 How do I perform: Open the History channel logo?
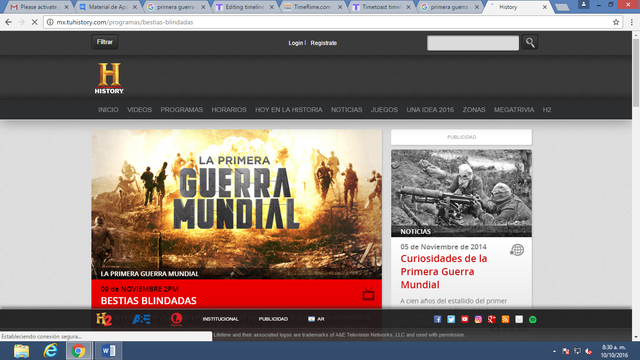pos(109,78)
